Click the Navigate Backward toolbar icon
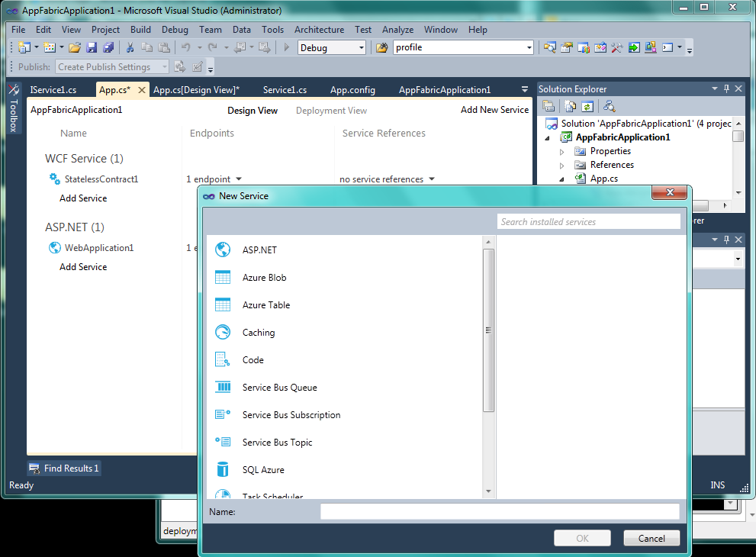The width and height of the screenshot is (756, 557). pos(240,47)
